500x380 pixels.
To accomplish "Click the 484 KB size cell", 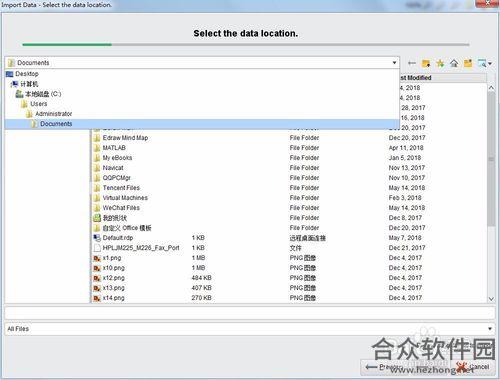I will pyautogui.click(x=202, y=278).
